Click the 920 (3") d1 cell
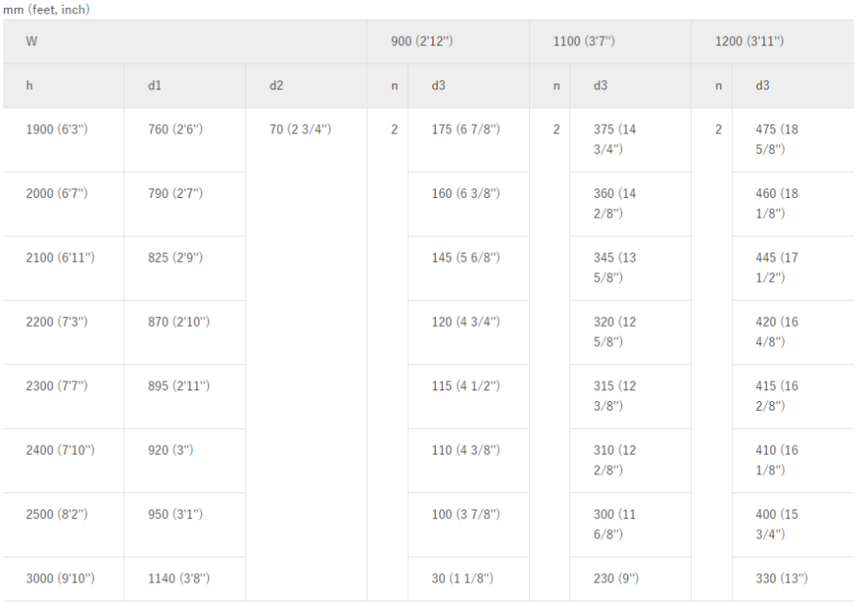868x603 pixels. (169, 449)
